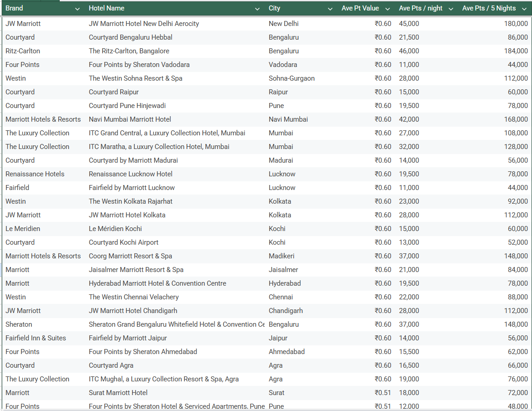Image resolution: width=532 pixels, height=411 pixels.
Task: Select the Brand header cell
Action: point(43,8)
